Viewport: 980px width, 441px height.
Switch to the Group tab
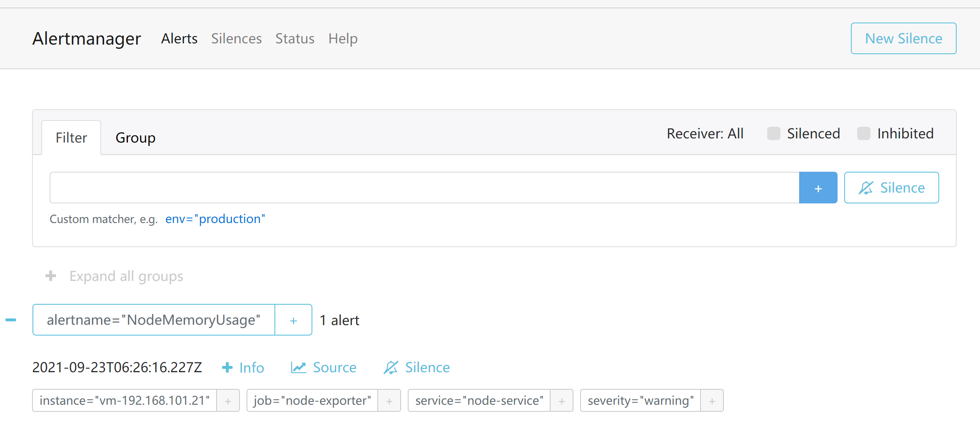click(135, 138)
